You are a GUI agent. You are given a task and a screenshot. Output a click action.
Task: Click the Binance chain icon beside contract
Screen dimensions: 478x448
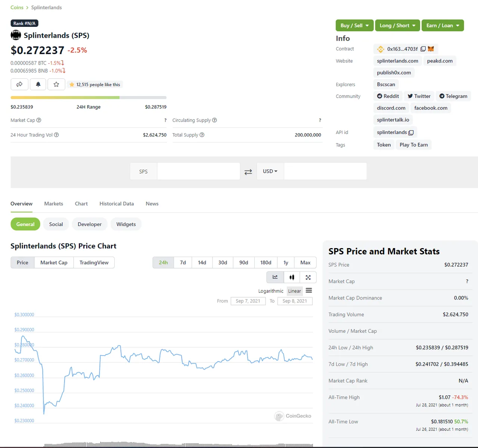pos(381,49)
